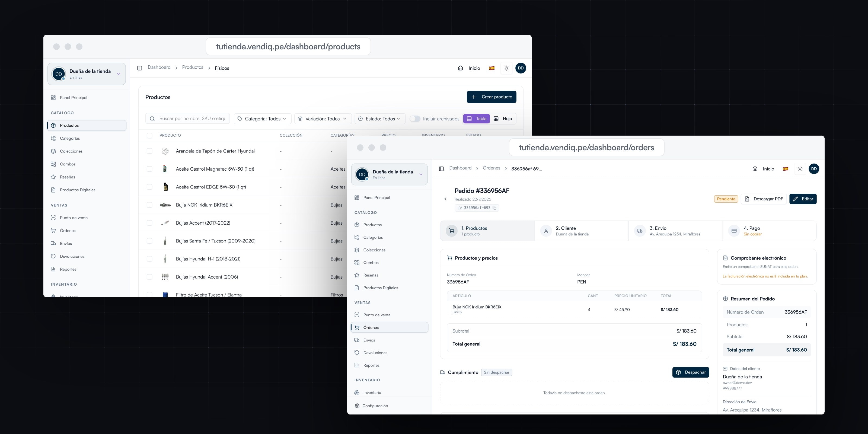
Task: Select checkbox for Aceite Castrol Magnatec 5W-30
Action: 149,169
